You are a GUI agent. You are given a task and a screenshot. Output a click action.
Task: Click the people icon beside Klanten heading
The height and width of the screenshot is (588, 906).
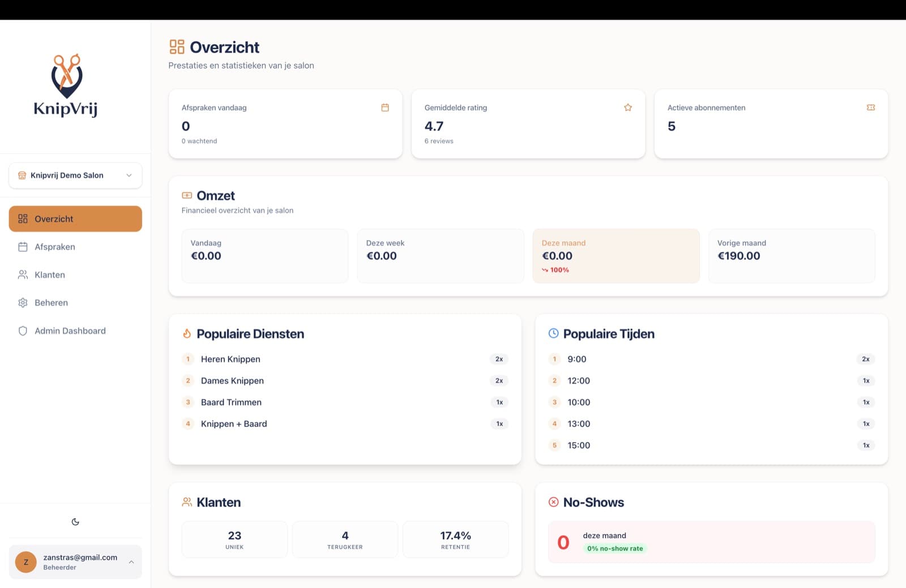coord(187,502)
